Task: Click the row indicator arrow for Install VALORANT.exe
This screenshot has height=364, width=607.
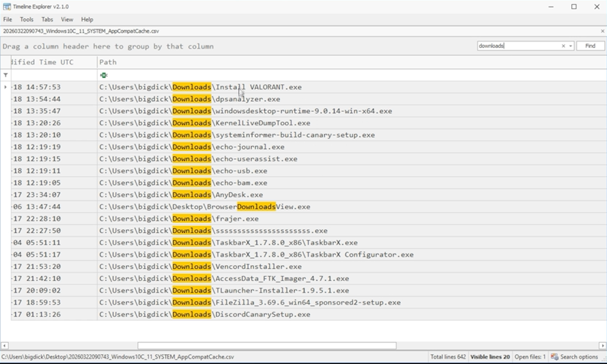Action: tap(5, 87)
